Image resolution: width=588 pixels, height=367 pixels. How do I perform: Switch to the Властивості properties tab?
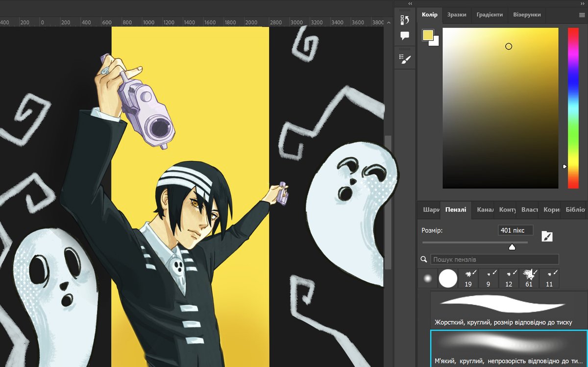[x=528, y=210]
